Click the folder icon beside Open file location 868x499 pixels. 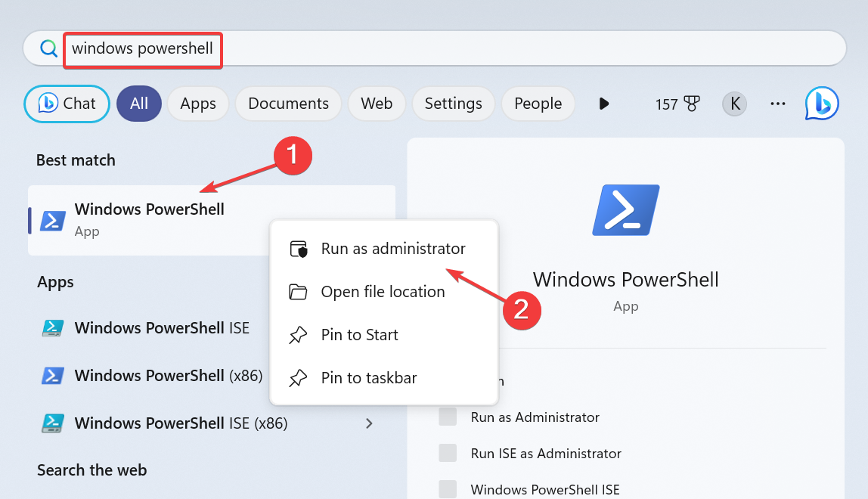[x=299, y=291]
